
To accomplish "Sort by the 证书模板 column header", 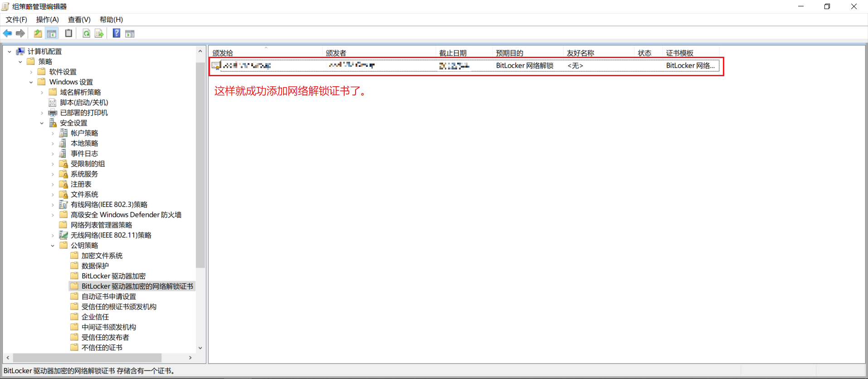I will click(x=691, y=53).
